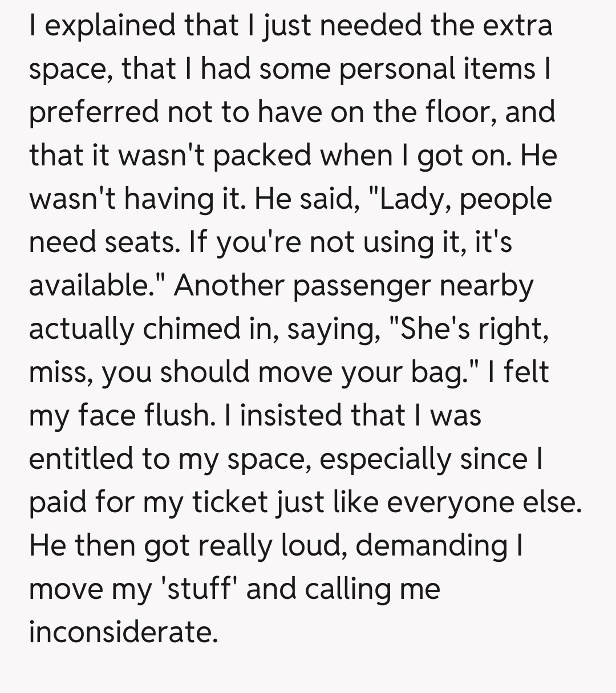Click the final word "inconsiderate"

pyautogui.click(x=123, y=633)
